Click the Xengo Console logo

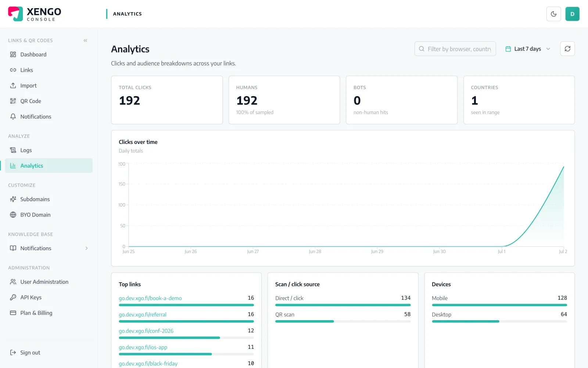35,14
